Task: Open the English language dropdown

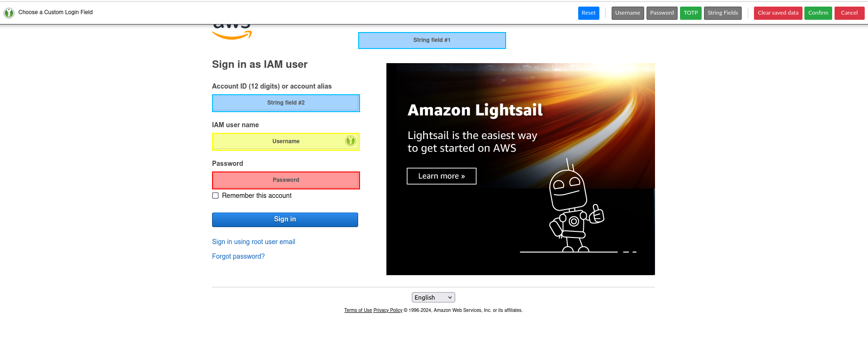Action: [x=433, y=297]
